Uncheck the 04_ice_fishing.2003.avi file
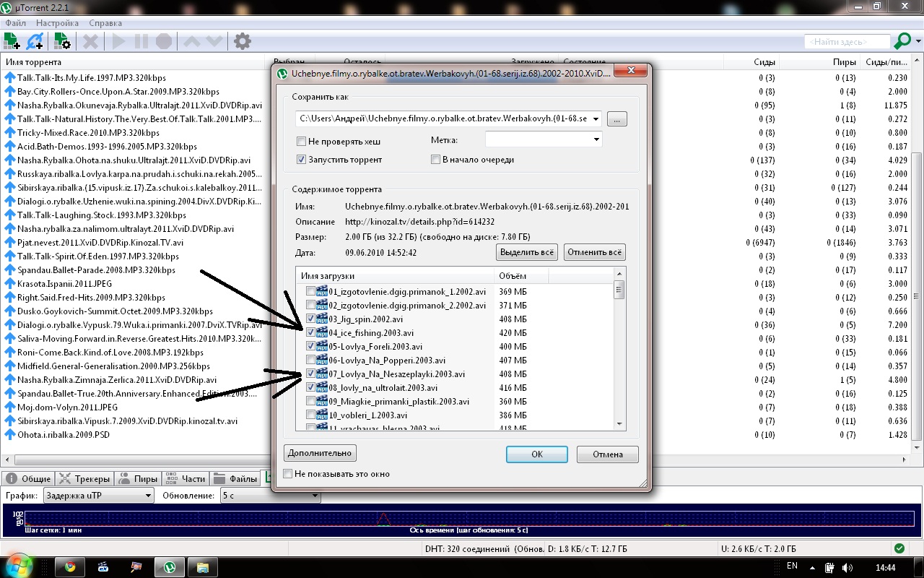The image size is (924, 578). click(x=310, y=333)
